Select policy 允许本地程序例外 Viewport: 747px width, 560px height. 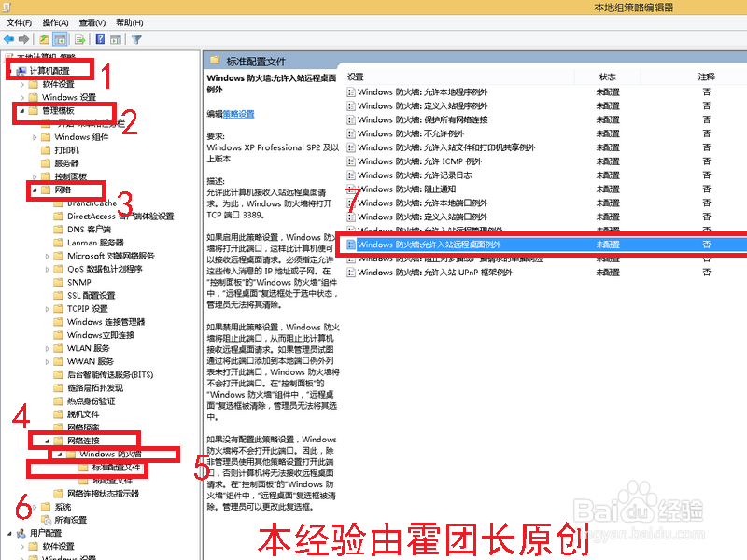click(423, 91)
